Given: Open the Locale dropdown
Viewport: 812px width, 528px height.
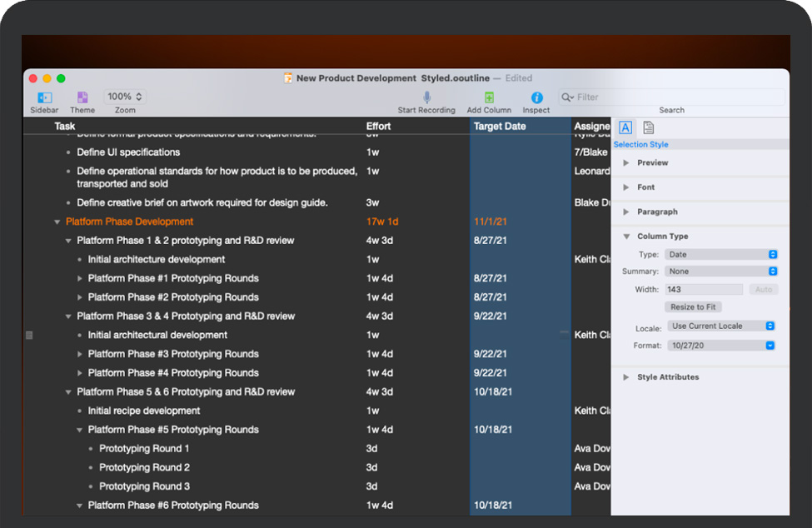Looking at the screenshot, I should (721, 326).
